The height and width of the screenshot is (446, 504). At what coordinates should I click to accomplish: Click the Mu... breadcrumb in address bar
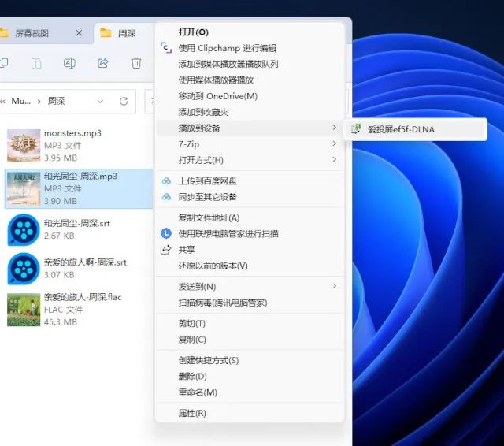pos(22,101)
